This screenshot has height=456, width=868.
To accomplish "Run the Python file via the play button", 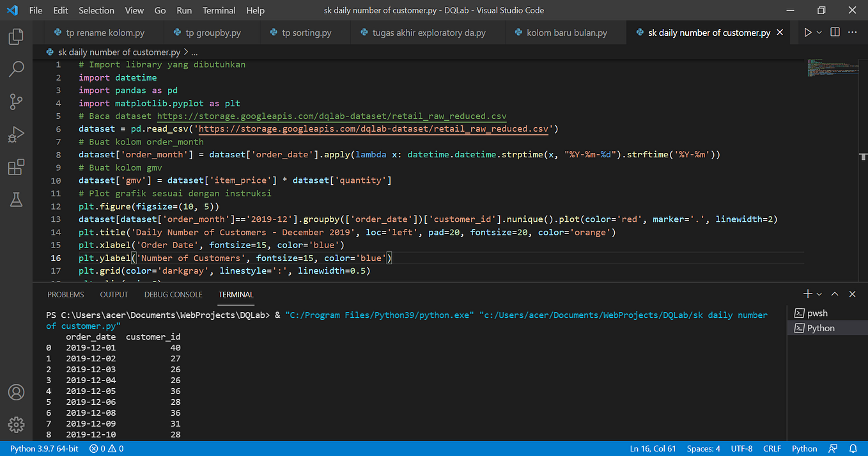I will coord(808,31).
